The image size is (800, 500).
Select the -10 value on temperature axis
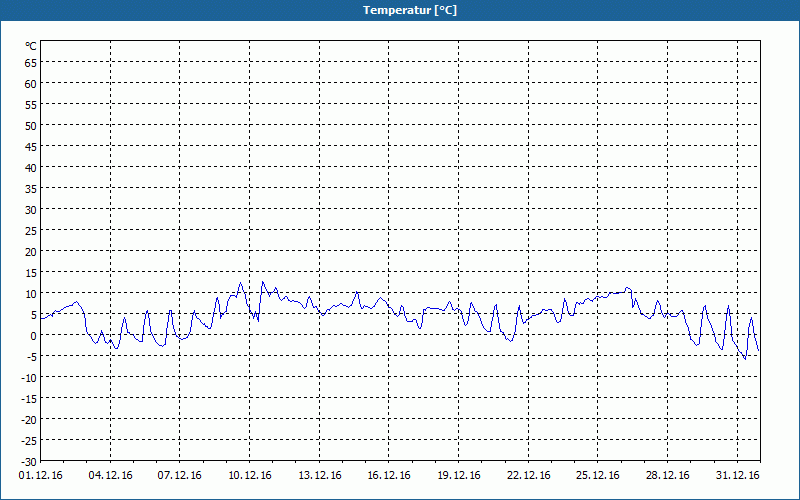[x=29, y=378]
